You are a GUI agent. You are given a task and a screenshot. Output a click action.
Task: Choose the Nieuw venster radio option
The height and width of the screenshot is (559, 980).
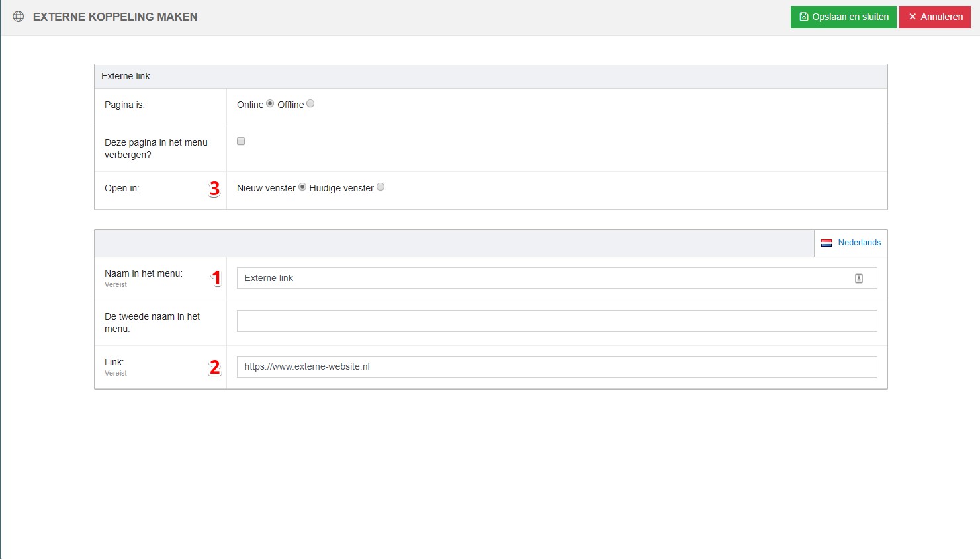(302, 187)
